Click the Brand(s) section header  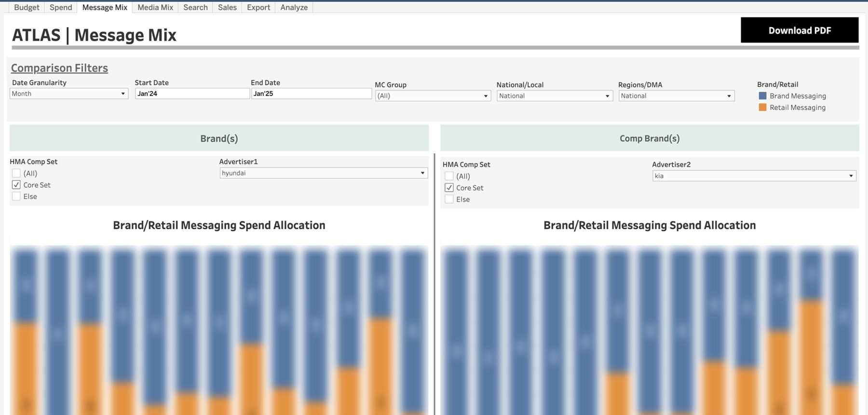219,138
